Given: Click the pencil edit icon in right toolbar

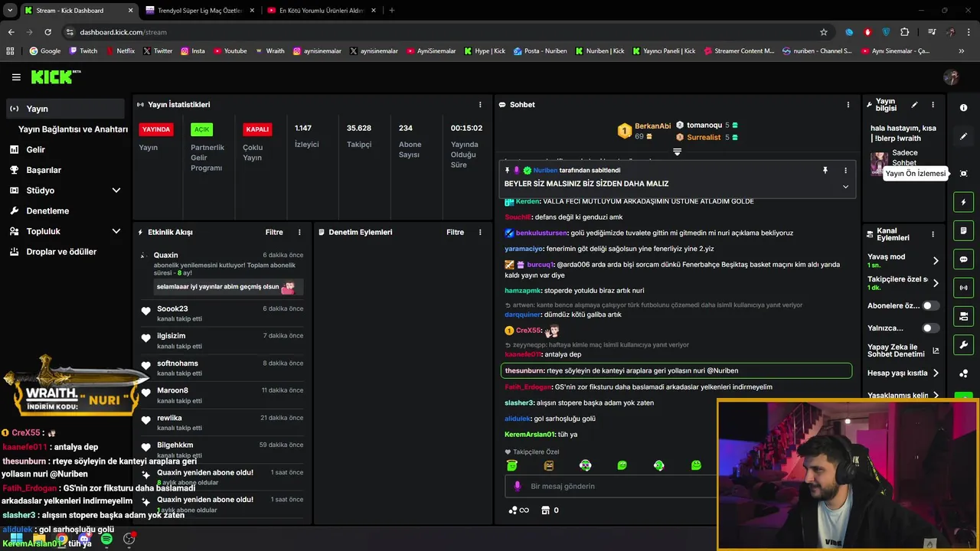Looking at the screenshot, I should pyautogui.click(x=963, y=136).
